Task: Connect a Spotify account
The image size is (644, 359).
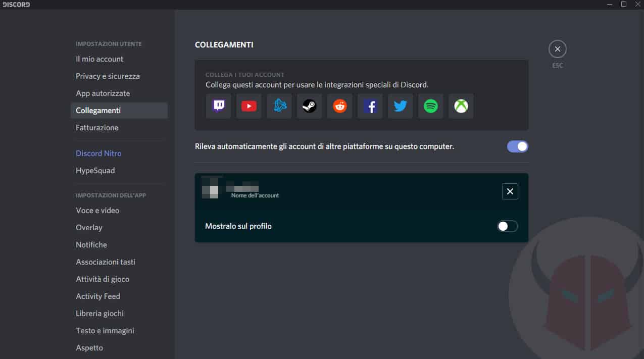Action: [x=431, y=106]
